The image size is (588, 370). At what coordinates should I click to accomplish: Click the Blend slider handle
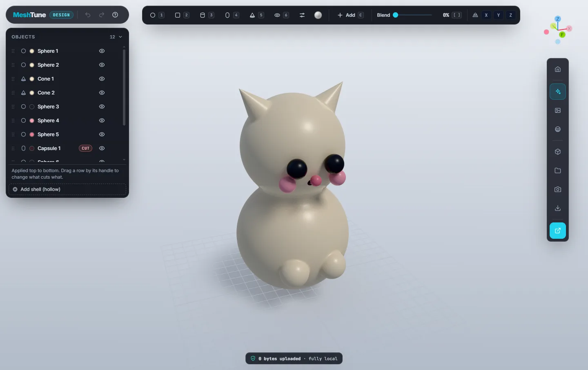click(x=395, y=15)
